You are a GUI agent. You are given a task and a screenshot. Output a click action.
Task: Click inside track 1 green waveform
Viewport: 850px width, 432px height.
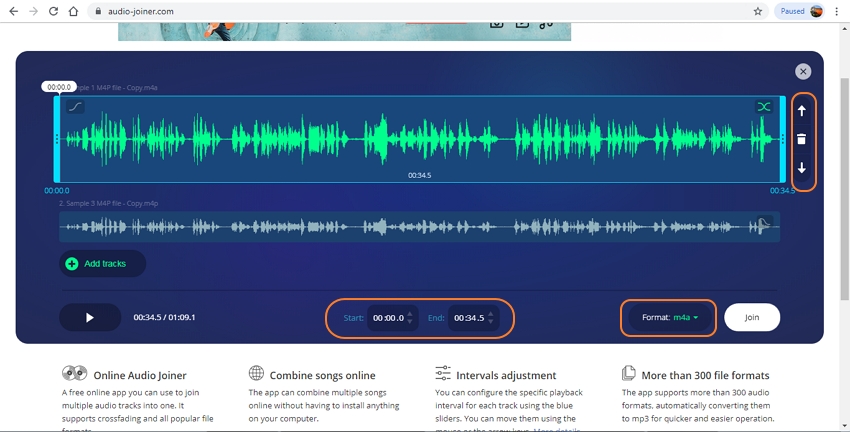[419, 139]
